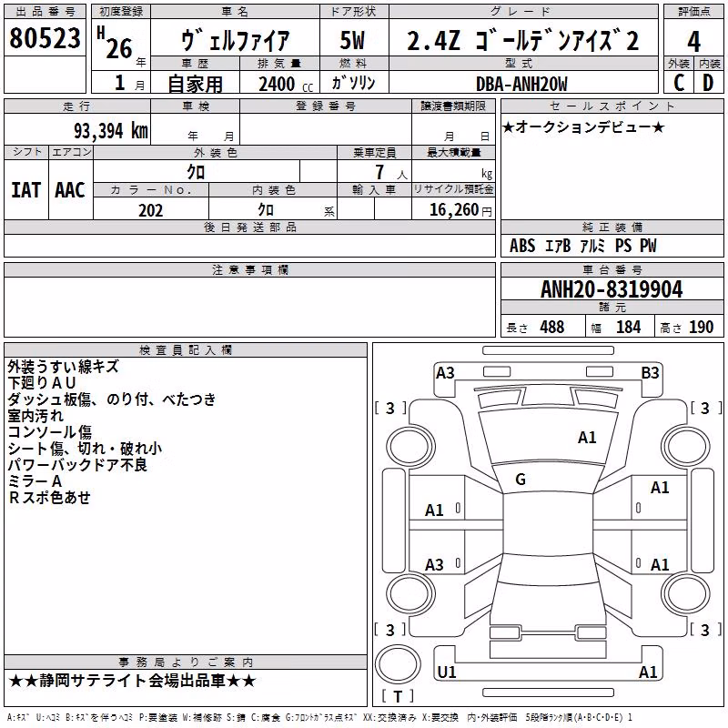
Task: Select the front-left wheel on car diagram
Action: click(410, 447)
